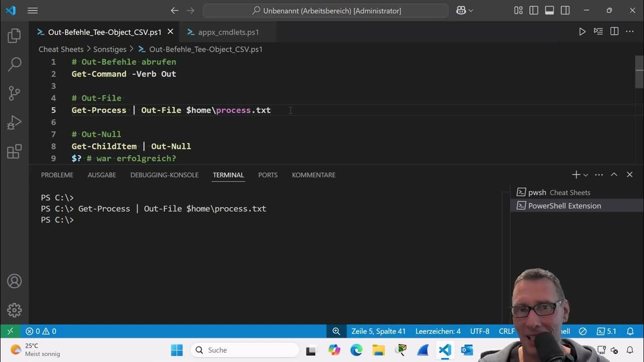The width and height of the screenshot is (644, 362).
Task: Expand the Sonstiges breadcrumb item
Action: (110, 49)
